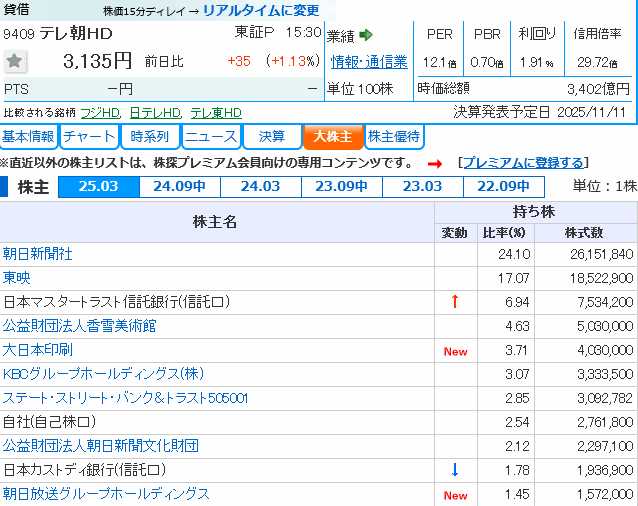Open shareholder 大日本印刷 link
The height and width of the screenshot is (506, 638).
click(x=37, y=350)
